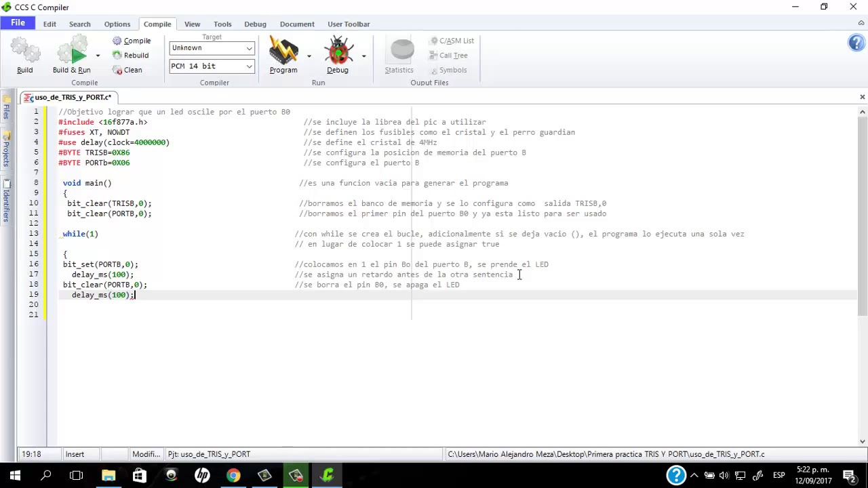Click the Clean button
The height and width of the screenshot is (488, 868).
[x=127, y=70]
